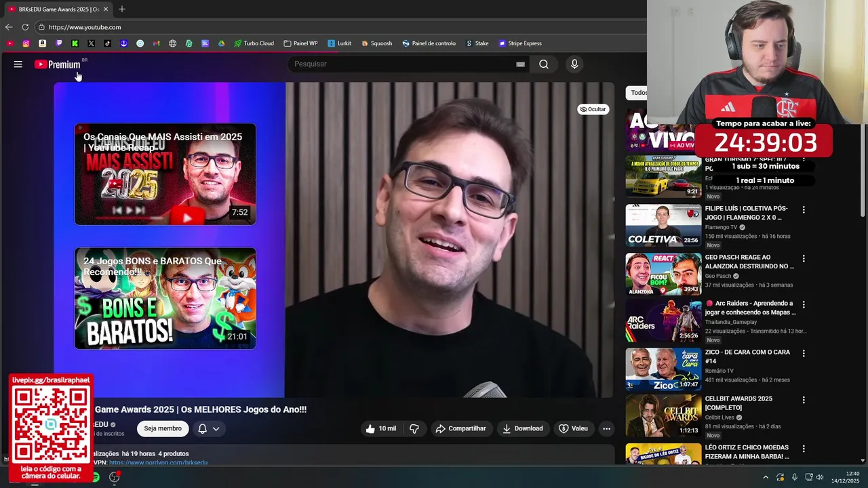This screenshot has height=488, width=868.
Task: Open the Squoosh bookmark
Action: click(376, 43)
